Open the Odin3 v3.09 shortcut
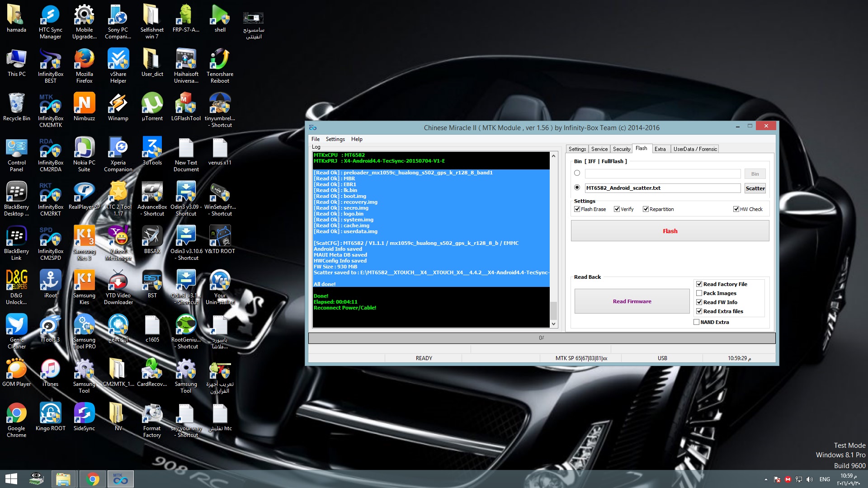Image resolution: width=868 pixels, height=488 pixels. pyautogui.click(x=186, y=199)
